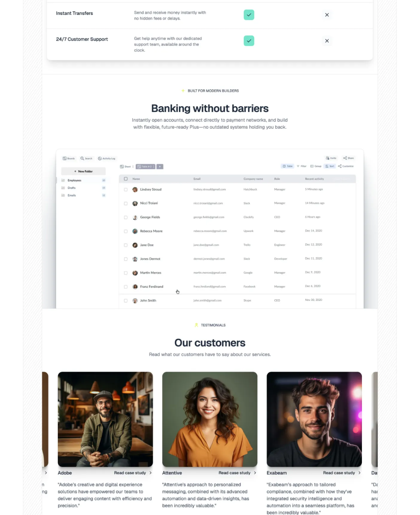Click Lindsey Stroud's avatar
The width and height of the screenshot is (420, 515).
pyautogui.click(x=135, y=190)
